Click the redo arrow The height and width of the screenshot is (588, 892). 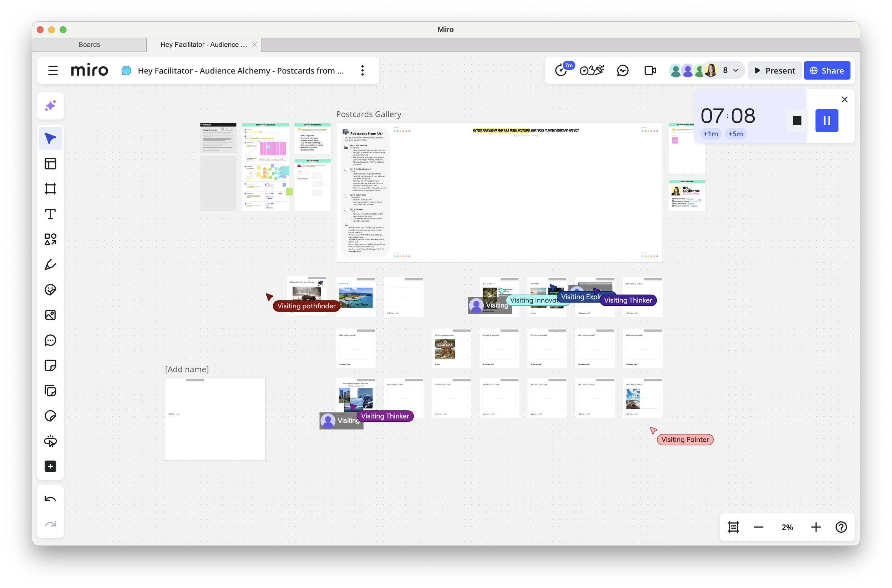50,524
